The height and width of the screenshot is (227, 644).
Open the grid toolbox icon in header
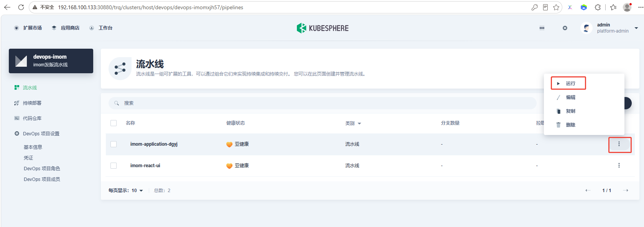542,28
